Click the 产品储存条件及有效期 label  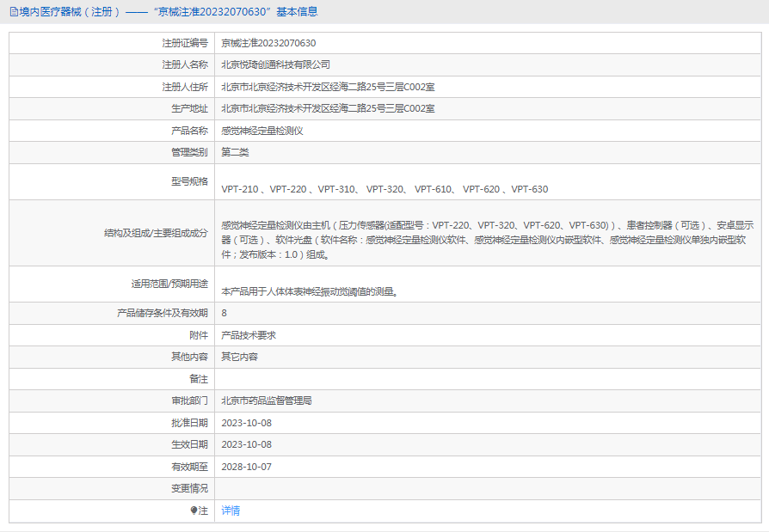tap(163, 313)
